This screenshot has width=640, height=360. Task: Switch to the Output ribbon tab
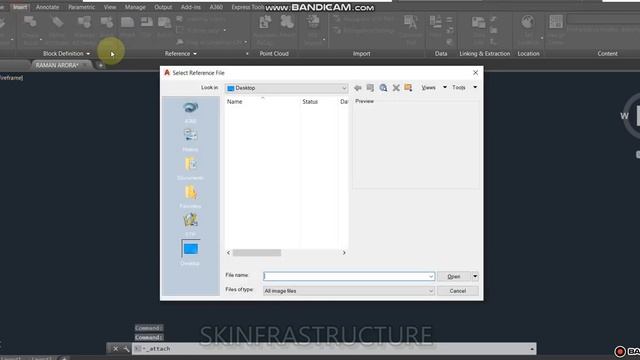point(163,7)
